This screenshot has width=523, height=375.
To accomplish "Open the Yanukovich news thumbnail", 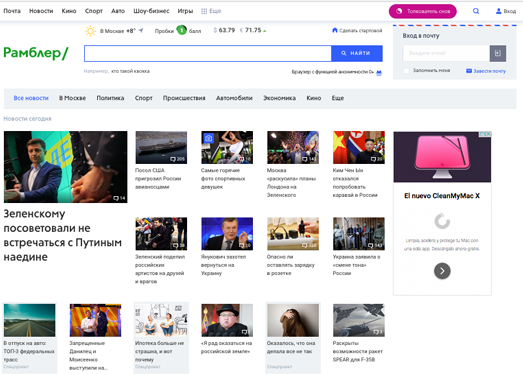I will click(x=227, y=234).
